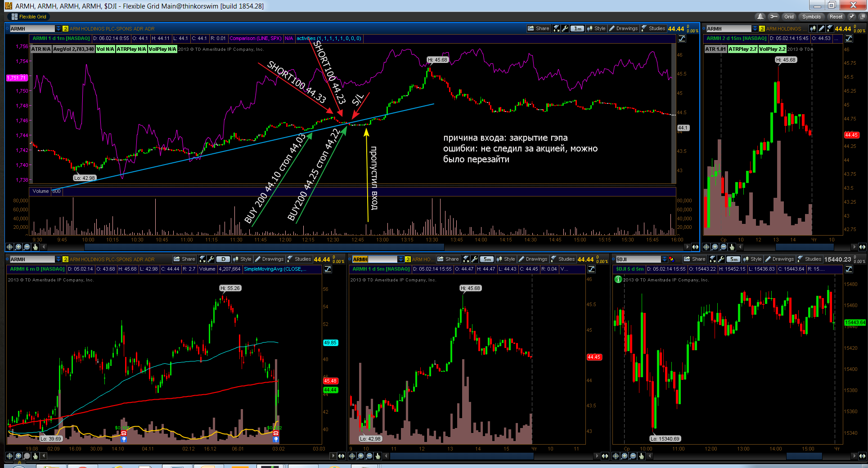
Task: Click the candlestick style icon in the 15m chart toolbar
Action: coord(813,28)
